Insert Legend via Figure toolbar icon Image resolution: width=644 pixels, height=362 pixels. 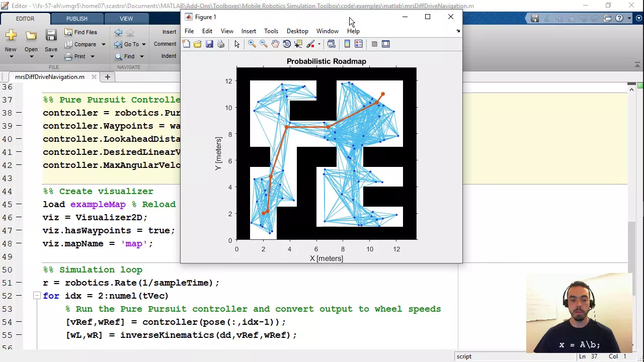click(x=359, y=44)
